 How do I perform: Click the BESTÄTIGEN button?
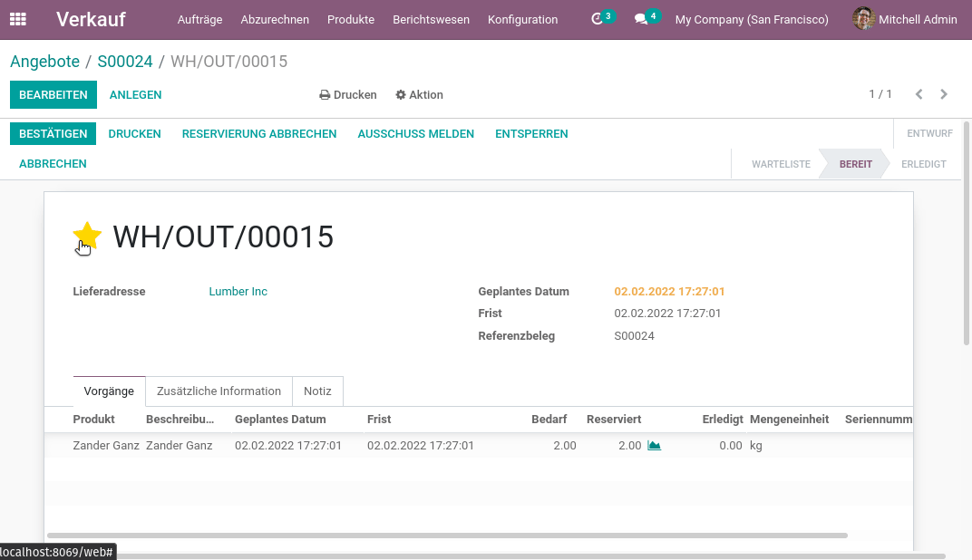[53, 134]
